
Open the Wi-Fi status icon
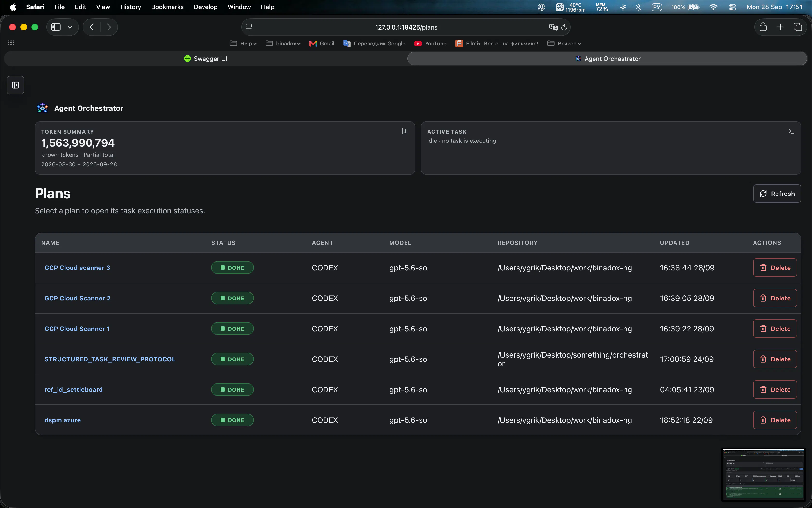click(713, 7)
